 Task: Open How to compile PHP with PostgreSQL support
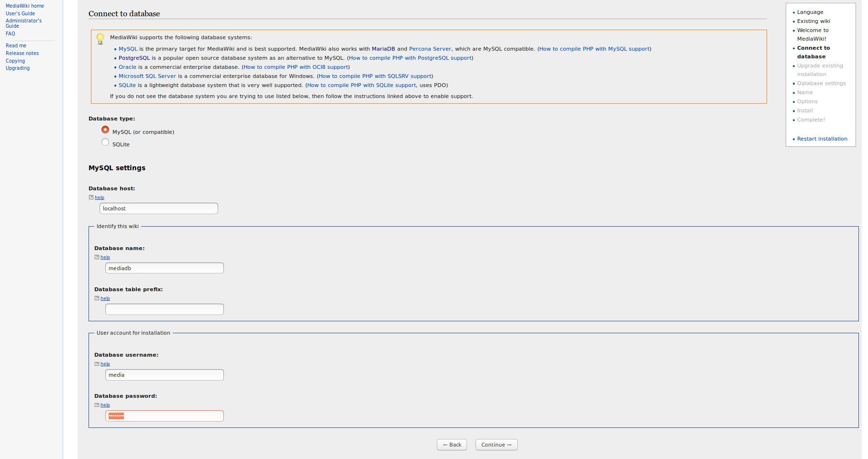point(410,58)
